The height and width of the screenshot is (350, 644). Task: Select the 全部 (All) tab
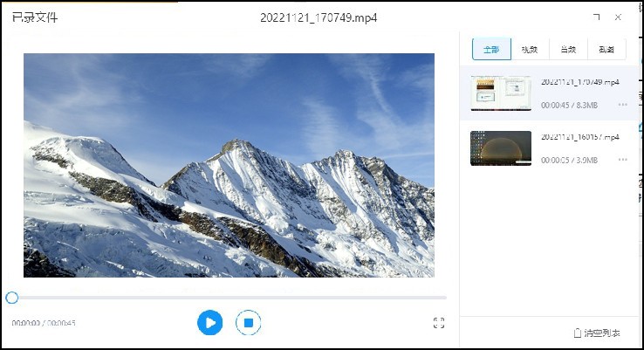coord(491,49)
